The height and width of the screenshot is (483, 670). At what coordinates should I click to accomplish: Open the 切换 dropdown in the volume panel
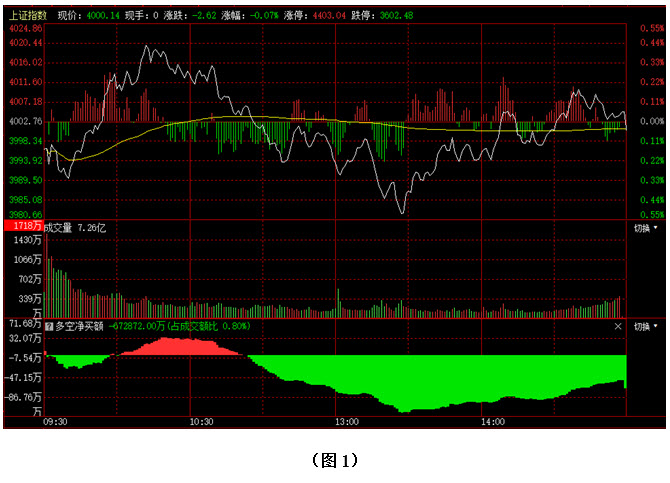point(646,228)
